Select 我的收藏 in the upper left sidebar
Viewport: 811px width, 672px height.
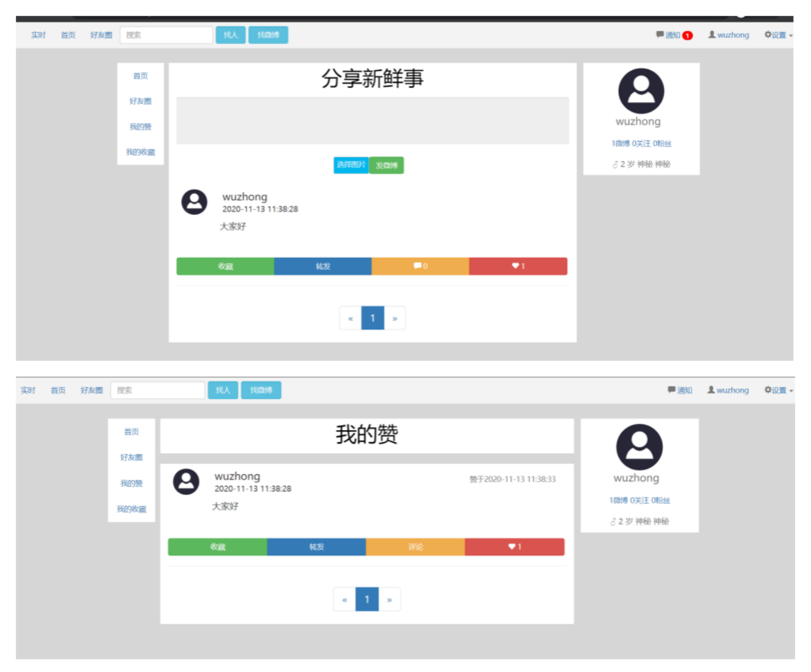[140, 152]
